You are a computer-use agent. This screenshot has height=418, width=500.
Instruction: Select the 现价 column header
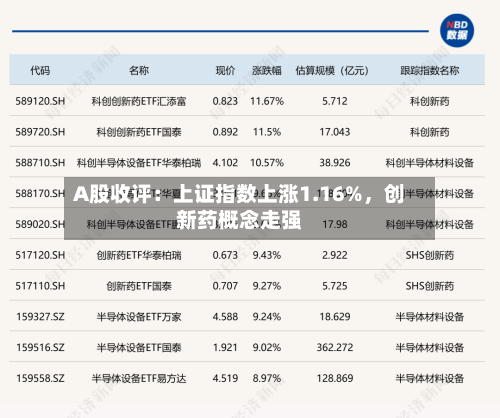225,70
